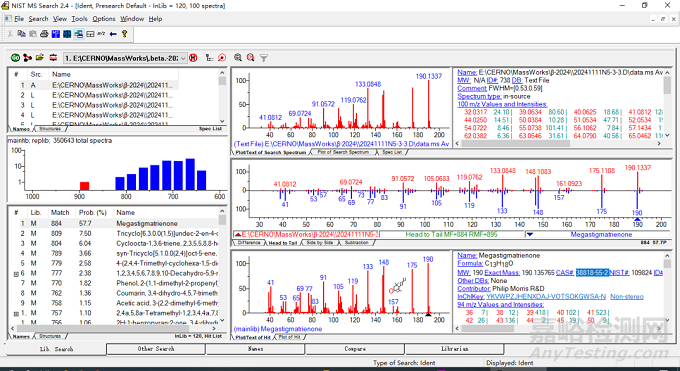680x371 pixels.
Task: Click the first magnifier zoom icon
Action: point(238,58)
